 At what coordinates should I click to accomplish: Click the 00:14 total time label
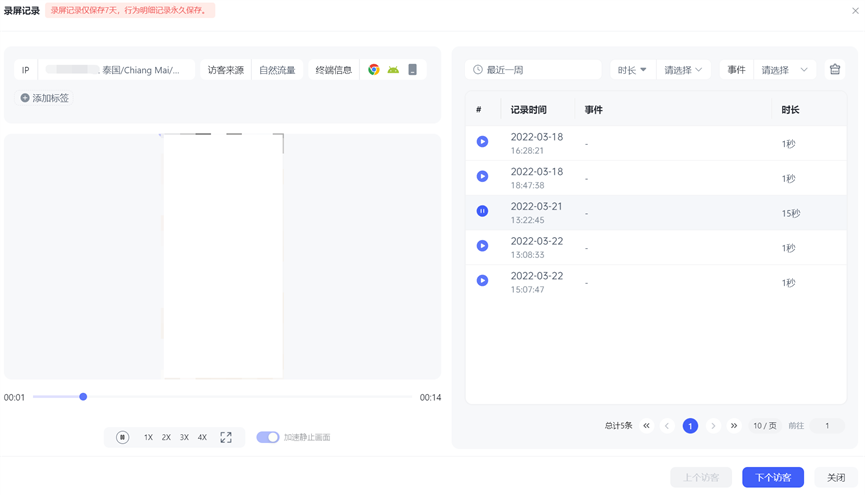click(x=430, y=397)
